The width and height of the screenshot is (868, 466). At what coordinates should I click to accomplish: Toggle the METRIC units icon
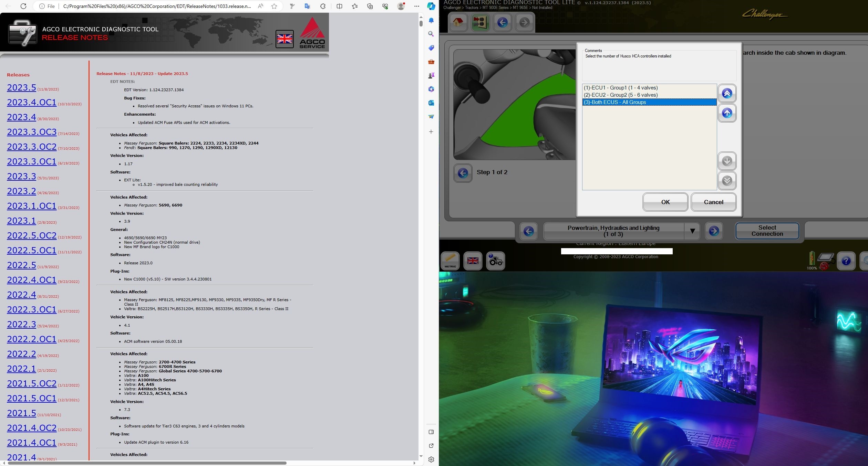(450, 261)
